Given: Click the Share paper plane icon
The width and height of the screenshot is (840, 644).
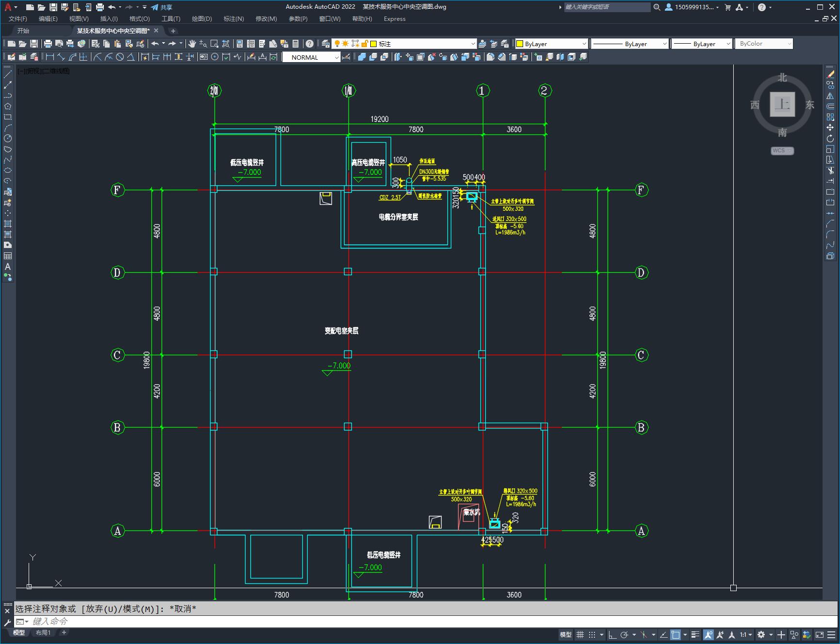Looking at the screenshot, I should coord(155,7).
